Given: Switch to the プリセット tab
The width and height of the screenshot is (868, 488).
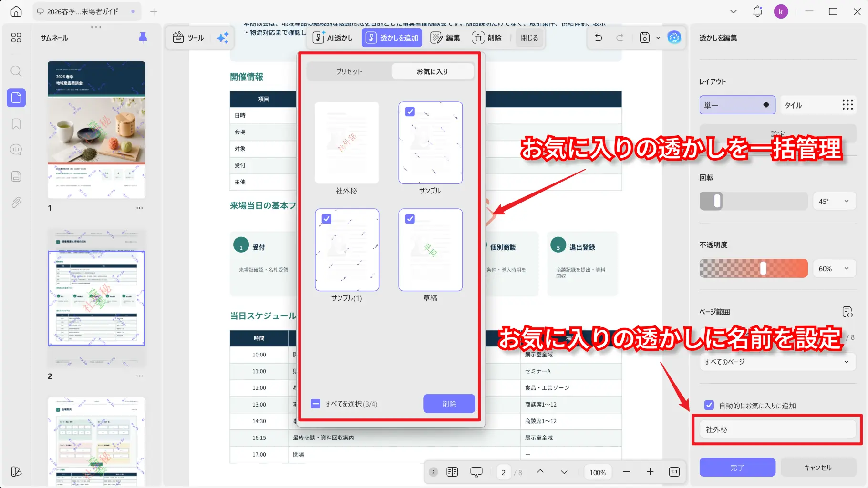Looking at the screenshot, I should click(x=349, y=71).
